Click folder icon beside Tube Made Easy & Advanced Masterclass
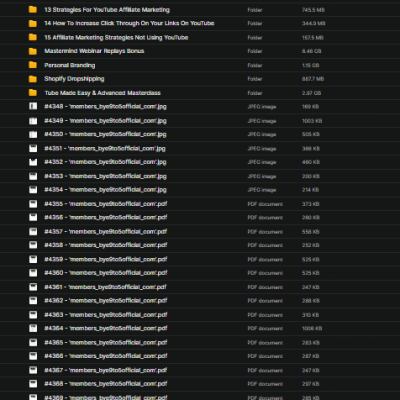This screenshot has height=400, width=400. point(33,92)
